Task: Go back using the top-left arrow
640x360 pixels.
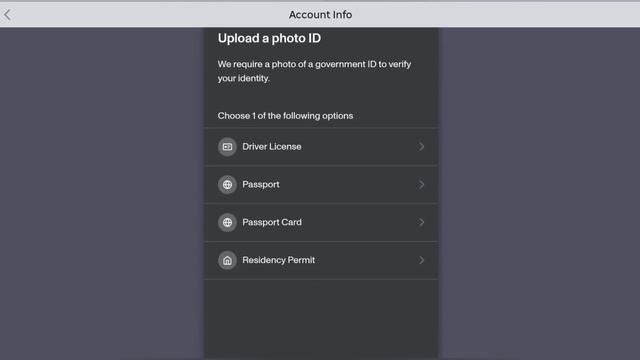Action: 7,15
